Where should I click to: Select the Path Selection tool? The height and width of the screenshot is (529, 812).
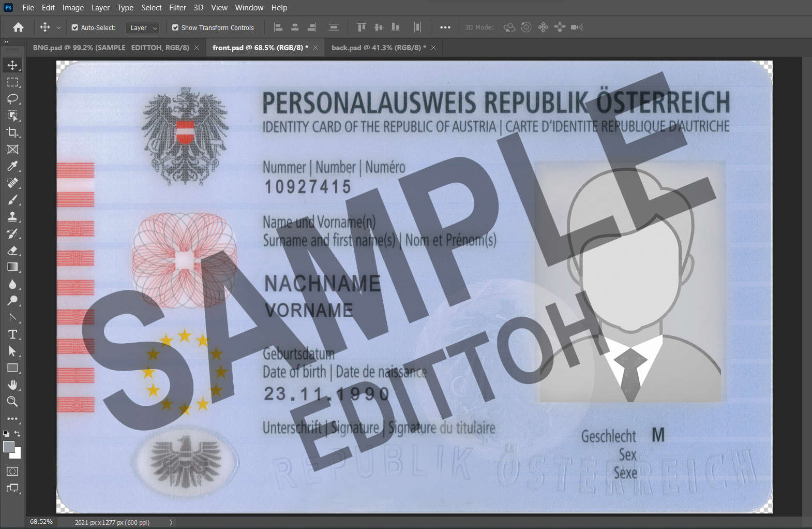click(12, 351)
